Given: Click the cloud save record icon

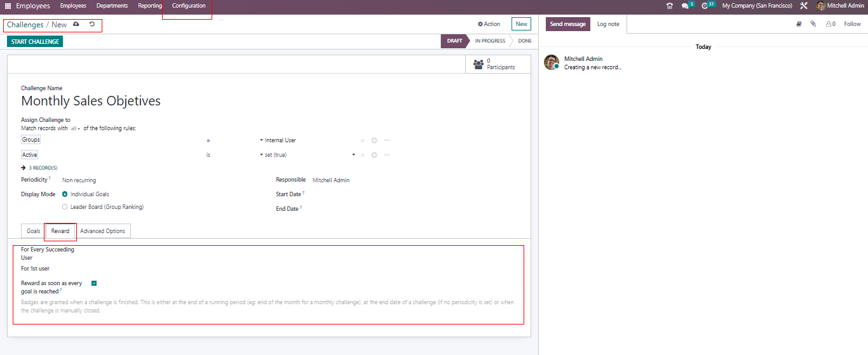Looking at the screenshot, I should click(76, 25).
